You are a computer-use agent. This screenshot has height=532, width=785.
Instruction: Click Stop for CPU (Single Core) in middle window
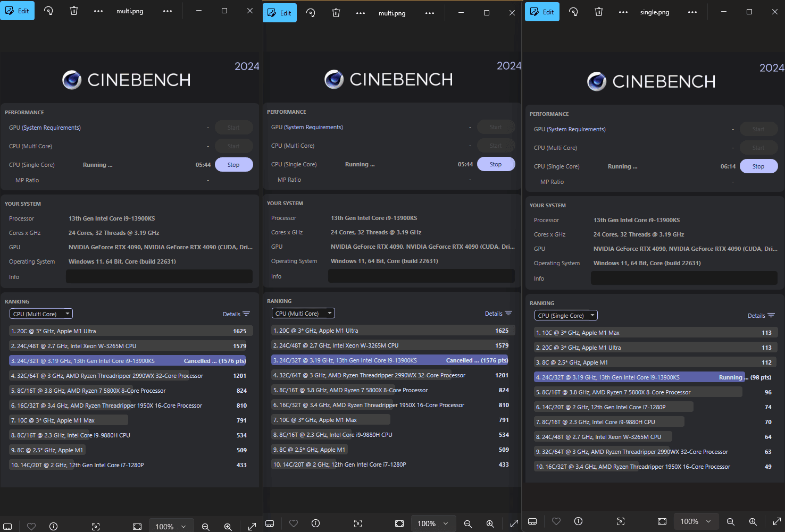coord(496,164)
